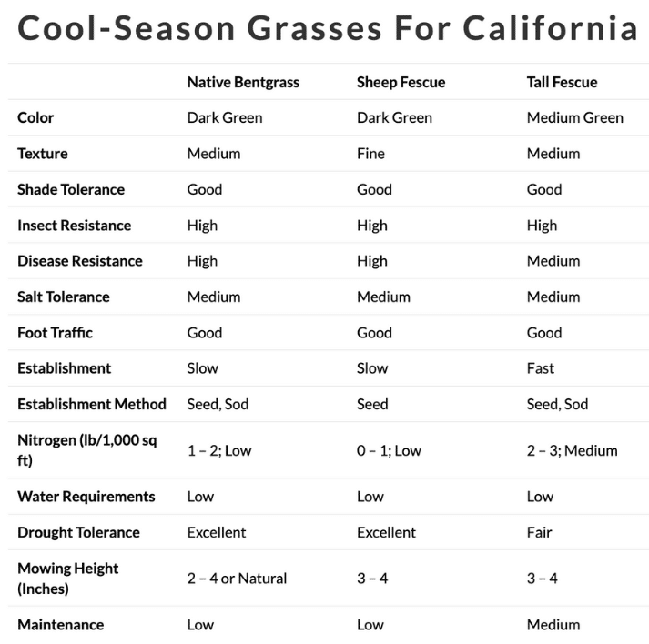The height and width of the screenshot is (644, 649).
Task: Click the Nitrogen (lb/1,000 sq ft) label
Action: [x=86, y=450]
